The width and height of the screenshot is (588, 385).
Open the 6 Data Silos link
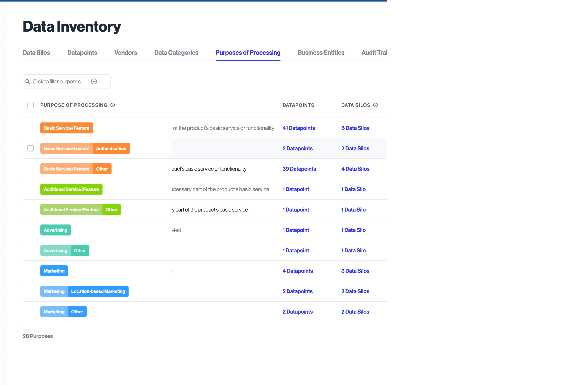pyautogui.click(x=355, y=128)
